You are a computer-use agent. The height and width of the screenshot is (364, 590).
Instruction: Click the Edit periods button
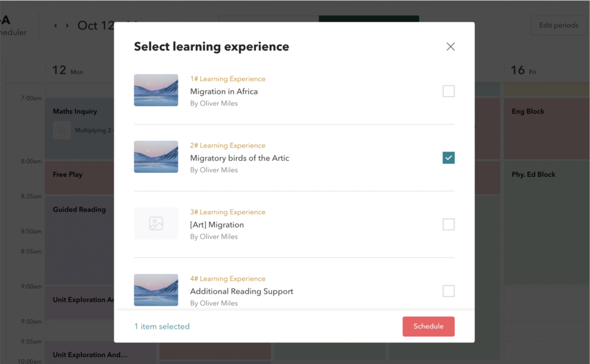pos(558,25)
